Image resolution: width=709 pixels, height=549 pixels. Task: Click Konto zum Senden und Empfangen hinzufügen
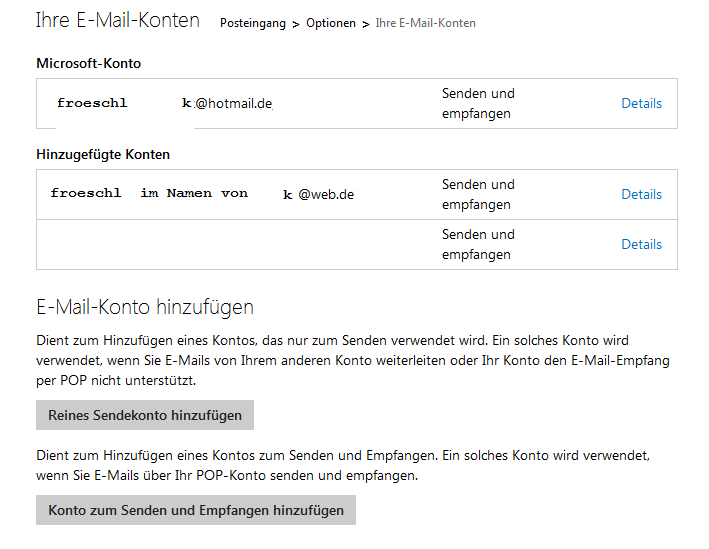coord(196,510)
